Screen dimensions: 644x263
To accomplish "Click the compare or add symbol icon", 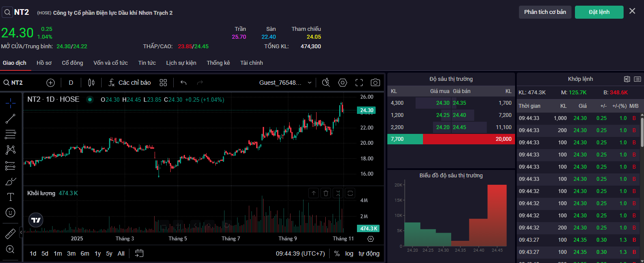I will pos(51,83).
